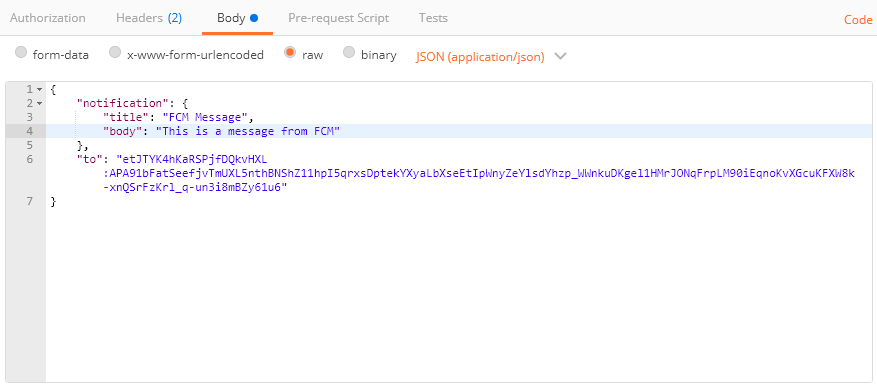Collapse the code fold at line 1

[39, 89]
